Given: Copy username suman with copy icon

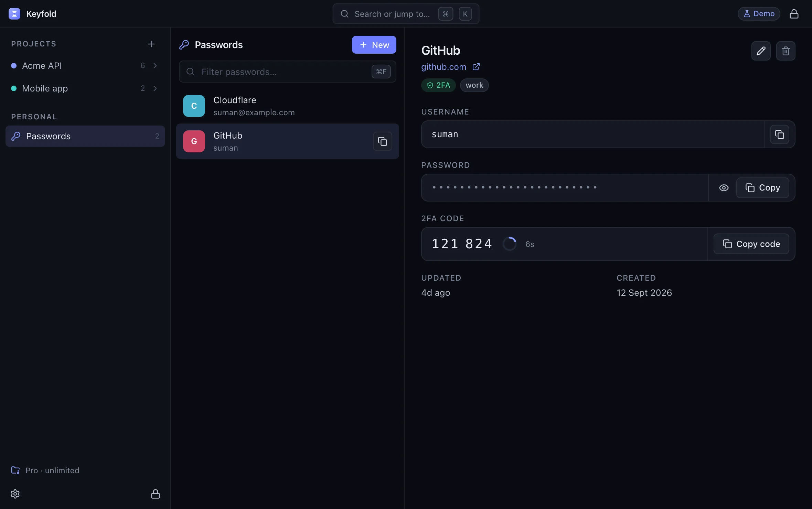Looking at the screenshot, I should click(x=779, y=134).
